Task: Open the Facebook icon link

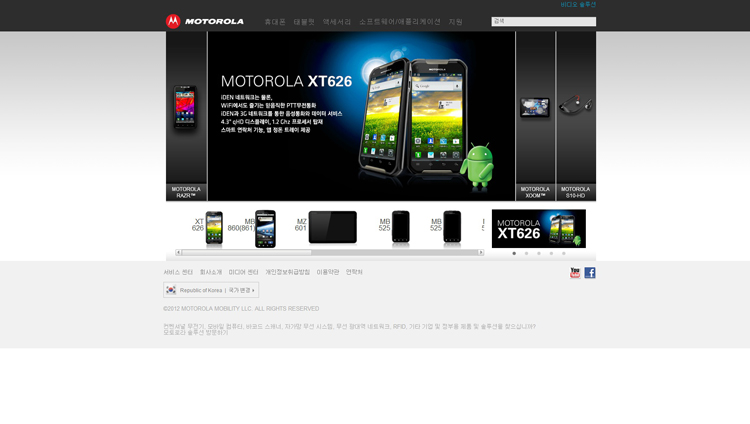Action: click(590, 273)
